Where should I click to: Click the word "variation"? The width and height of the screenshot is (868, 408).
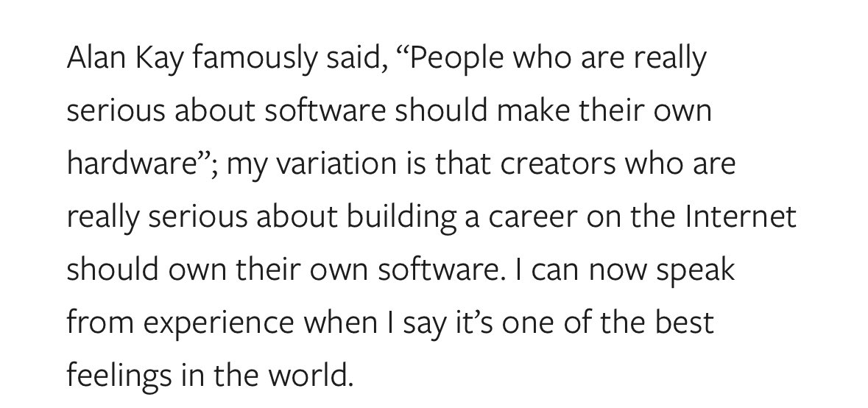(x=336, y=163)
